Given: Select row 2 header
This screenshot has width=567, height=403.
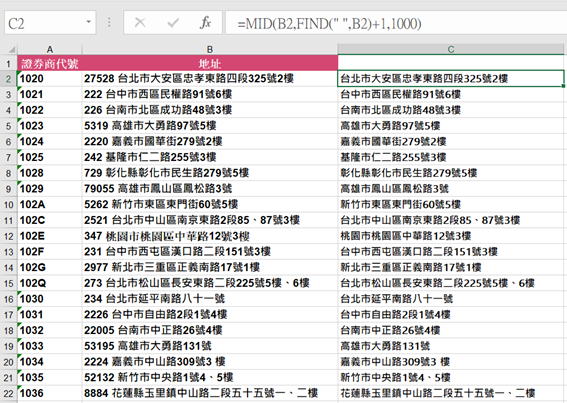Looking at the screenshot, I should [8, 79].
